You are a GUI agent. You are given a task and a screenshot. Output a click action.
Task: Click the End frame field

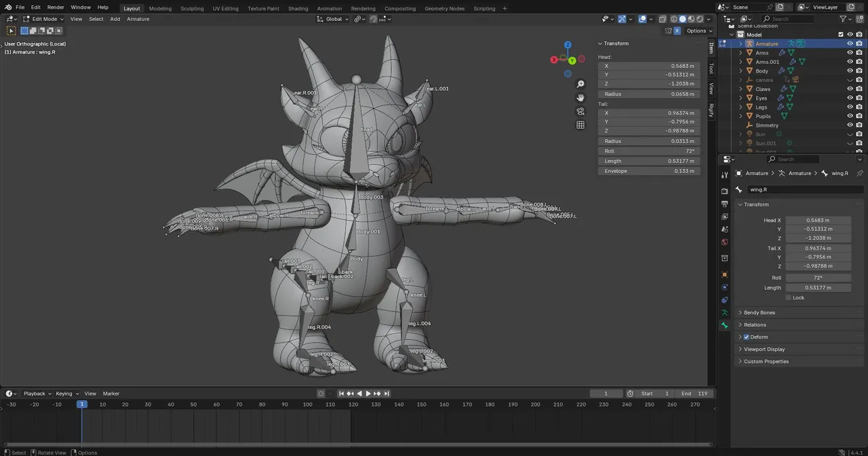(694, 394)
